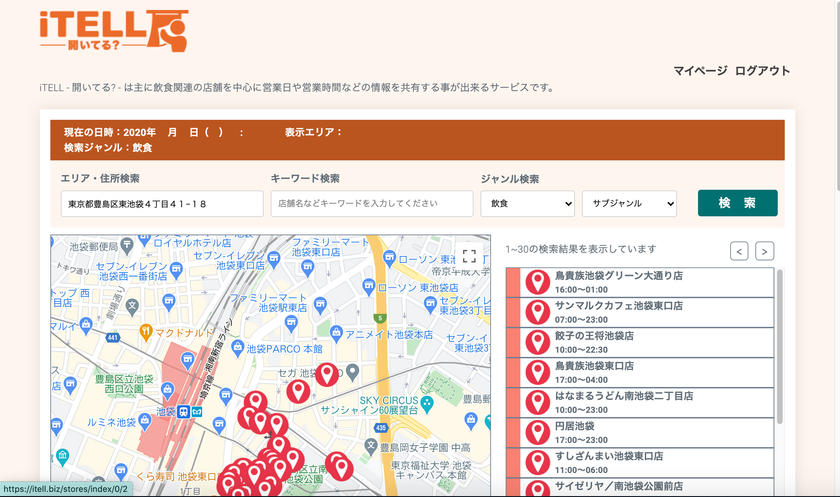Click the 検索 search button
This screenshot has width=840, height=497.
point(738,203)
